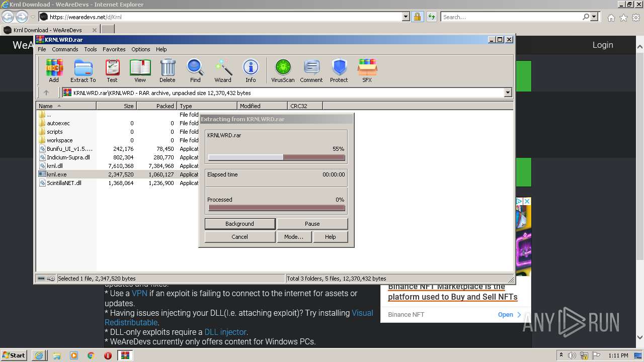Open Internet Explorer home icon
Viewport: 644px width, 362px height.
tap(611, 18)
